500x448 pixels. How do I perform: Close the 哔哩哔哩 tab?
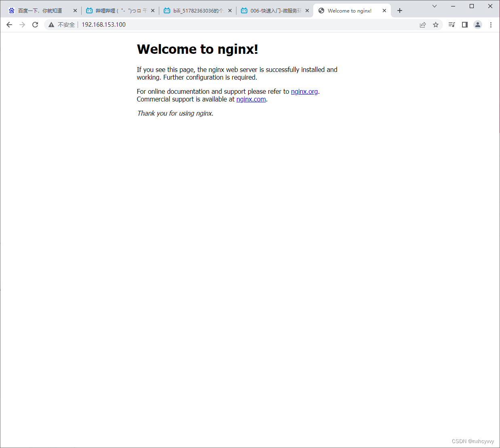pos(153,11)
